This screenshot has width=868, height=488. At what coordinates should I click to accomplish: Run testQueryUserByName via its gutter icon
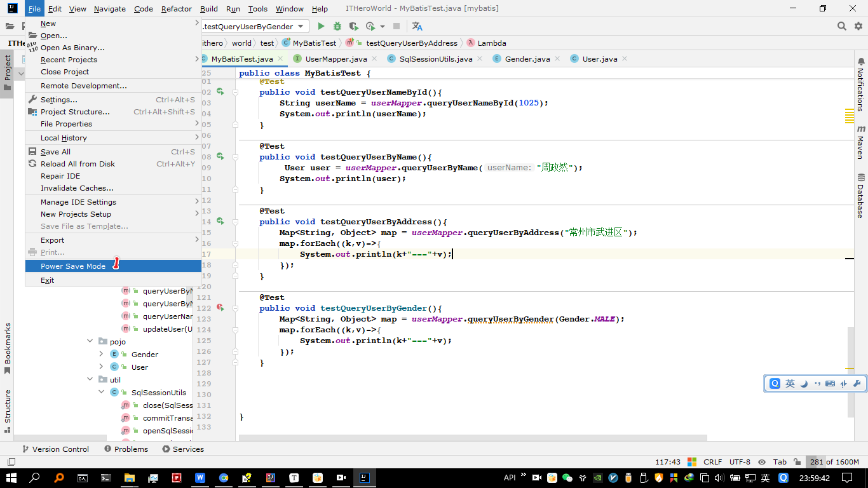tap(220, 156)
